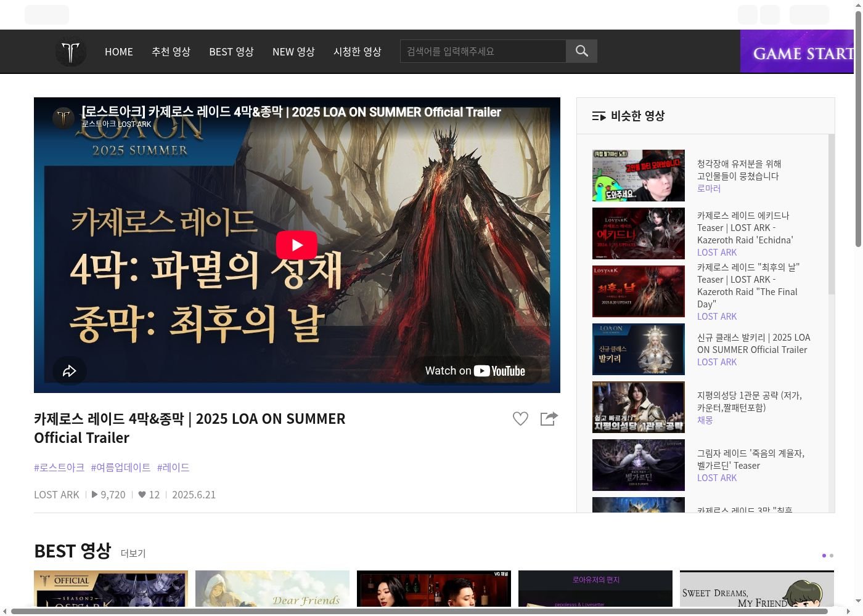This screenshot has width=863, height=616.
Task: Select the #여름업데이트 hashtag
Action: (x=121, y=468)
